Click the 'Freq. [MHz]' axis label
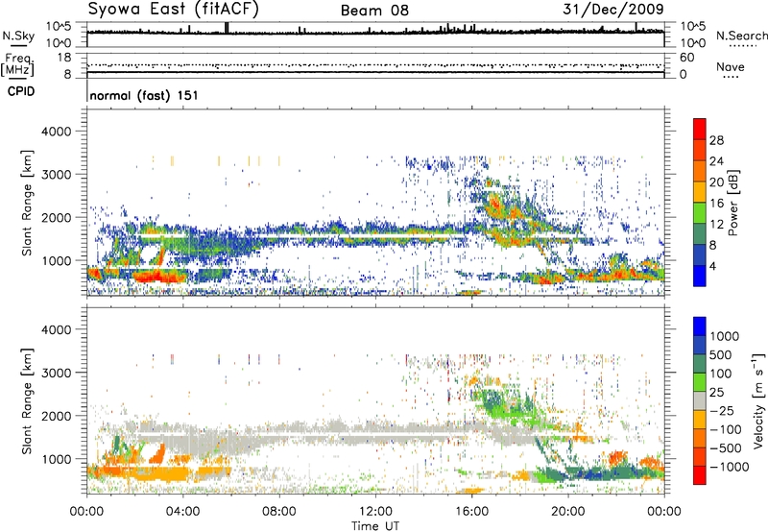Screen dimensions: 768x532 coord(17,64)
